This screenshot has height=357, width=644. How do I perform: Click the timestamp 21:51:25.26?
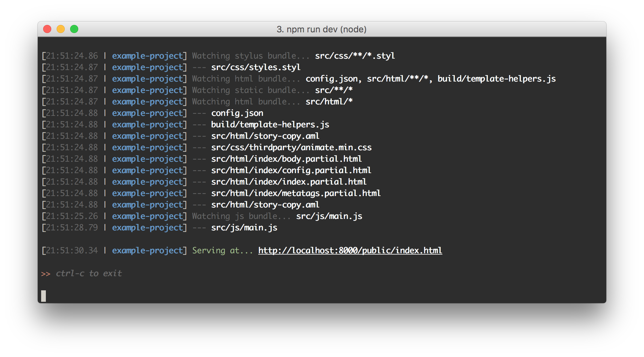pyautogui.click(x=72, y=216)
